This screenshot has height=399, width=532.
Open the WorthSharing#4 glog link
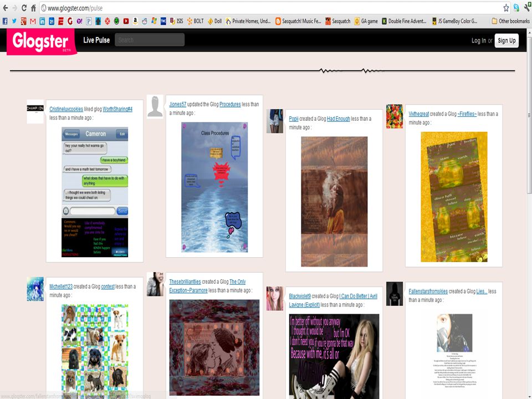117,109
